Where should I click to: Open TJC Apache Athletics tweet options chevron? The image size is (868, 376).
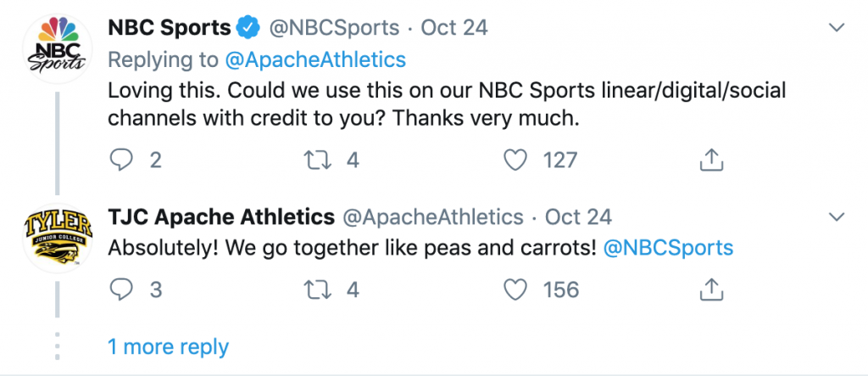[836, 216]
